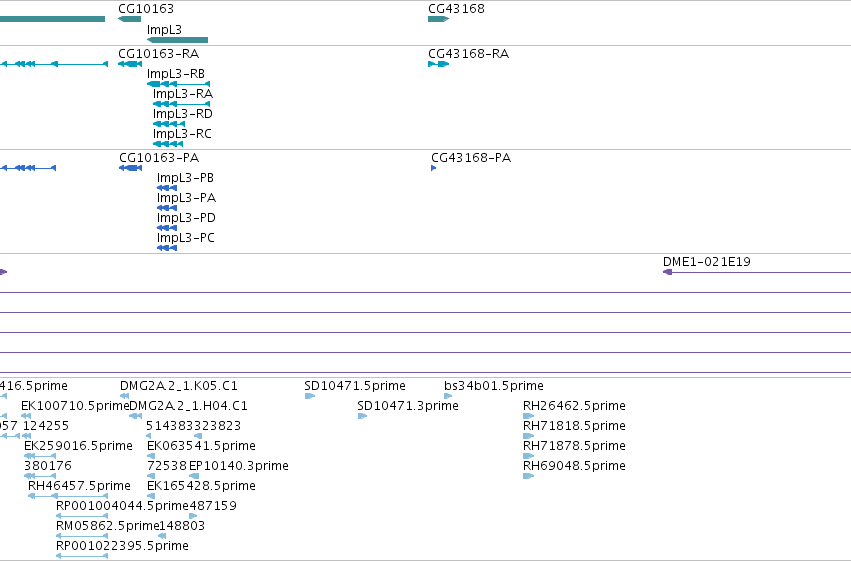Select transcript ImpL3-RC
851x561 pixels.
pos(182,134)
